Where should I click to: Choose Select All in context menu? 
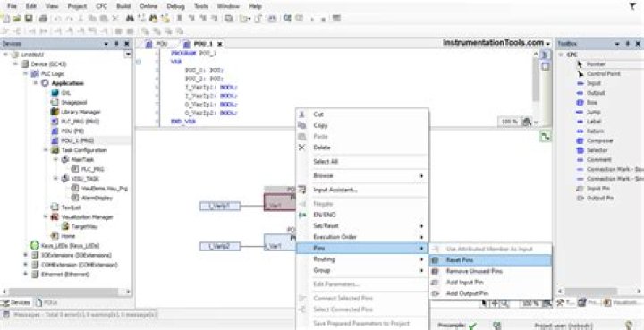(362, 162)
